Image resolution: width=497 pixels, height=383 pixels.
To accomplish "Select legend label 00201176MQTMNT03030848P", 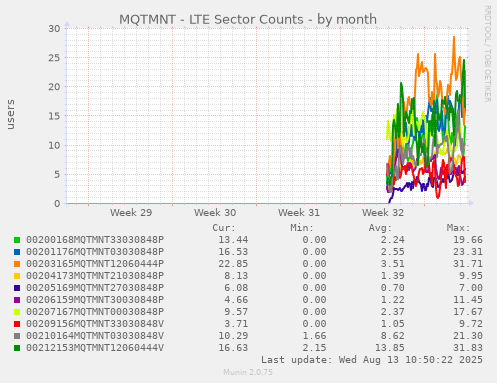I will click(x=95, y=252).
